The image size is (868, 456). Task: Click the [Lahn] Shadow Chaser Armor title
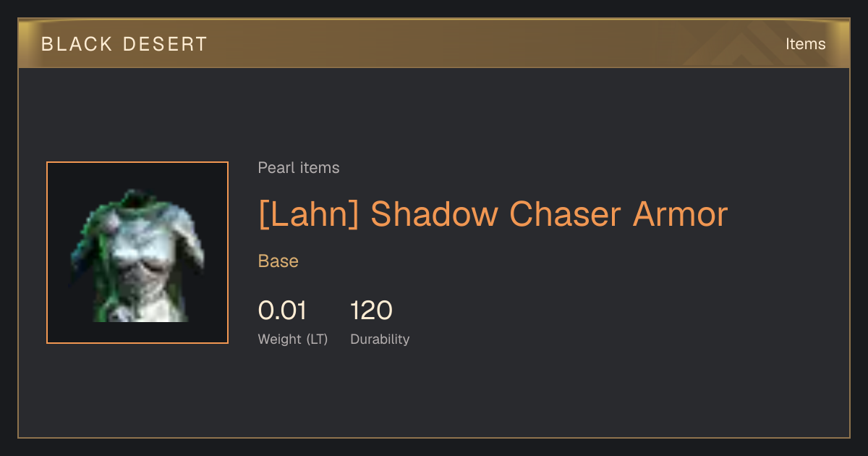(x=493, y=215)
